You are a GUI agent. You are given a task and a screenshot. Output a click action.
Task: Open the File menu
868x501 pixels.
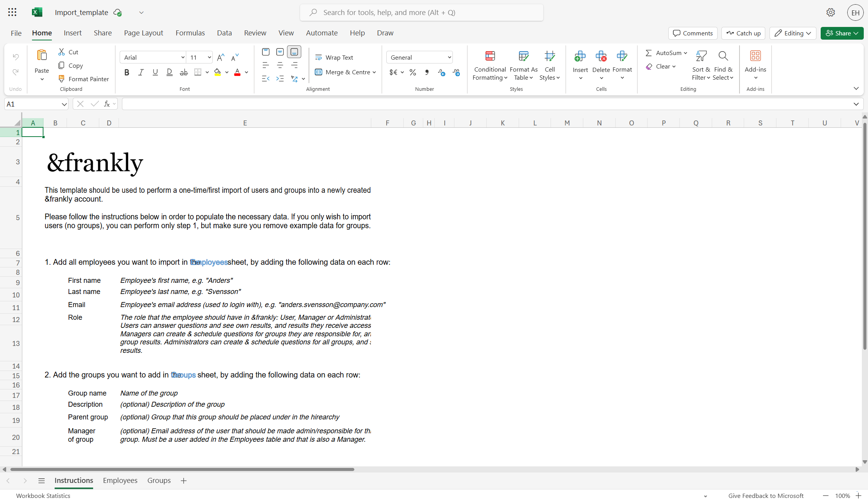coord(16,33)
